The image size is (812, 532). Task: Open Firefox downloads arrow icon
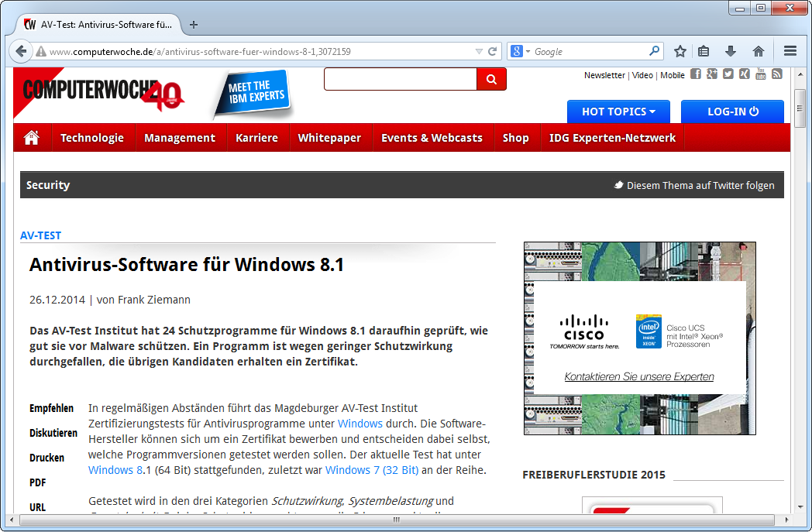[730, 51]
